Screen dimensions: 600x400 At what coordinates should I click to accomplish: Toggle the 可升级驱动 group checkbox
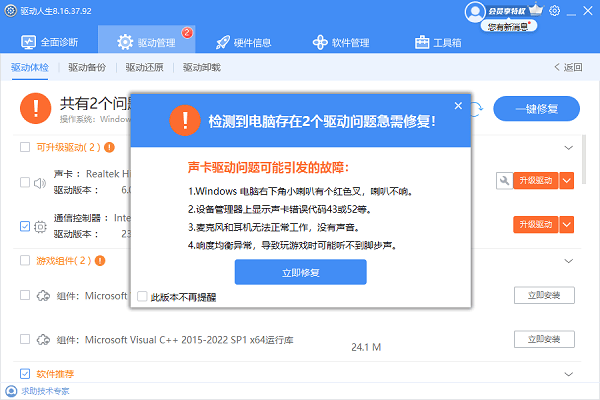coord(25,147)
